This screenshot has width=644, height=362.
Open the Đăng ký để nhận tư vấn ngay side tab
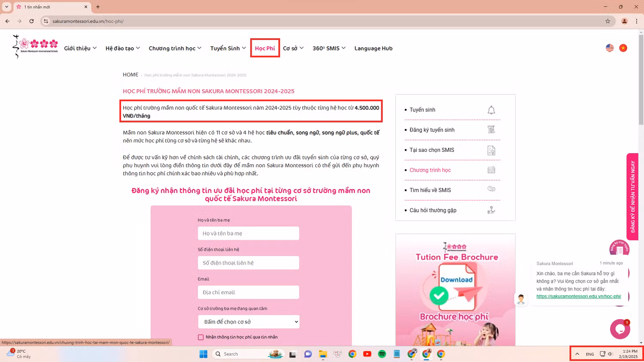[632, 196]
